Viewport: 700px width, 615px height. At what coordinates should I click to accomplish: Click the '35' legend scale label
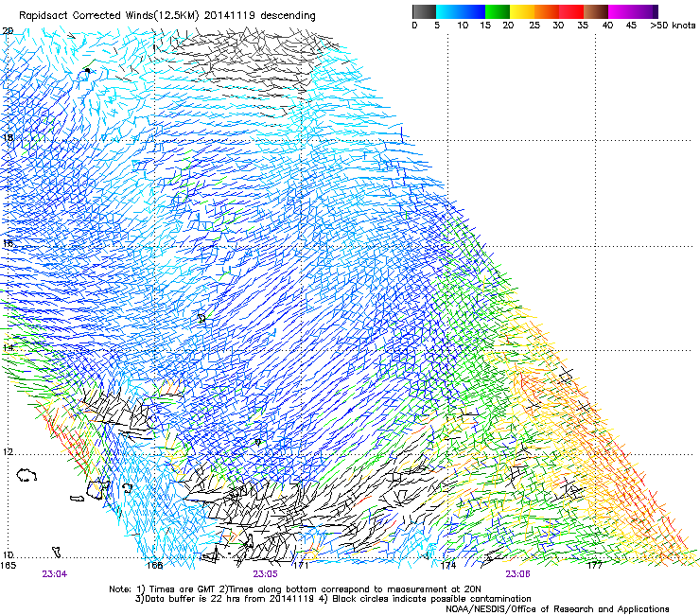583,26
